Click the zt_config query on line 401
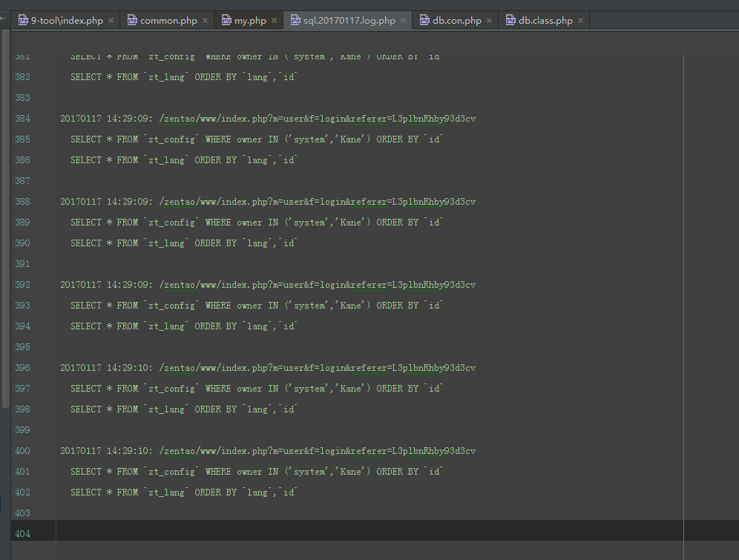Screen dimensions: 739x560 pyautogui.click(x=256, y=472)
